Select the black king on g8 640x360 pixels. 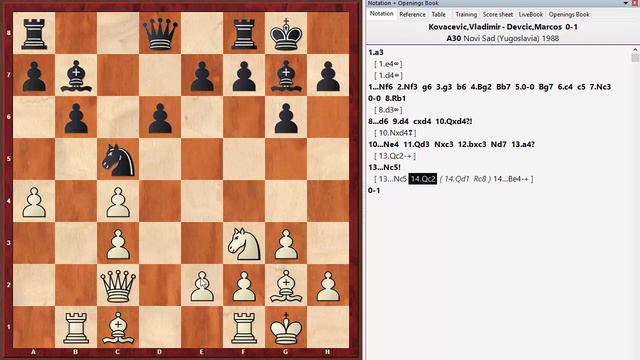(x=286, y=34)
